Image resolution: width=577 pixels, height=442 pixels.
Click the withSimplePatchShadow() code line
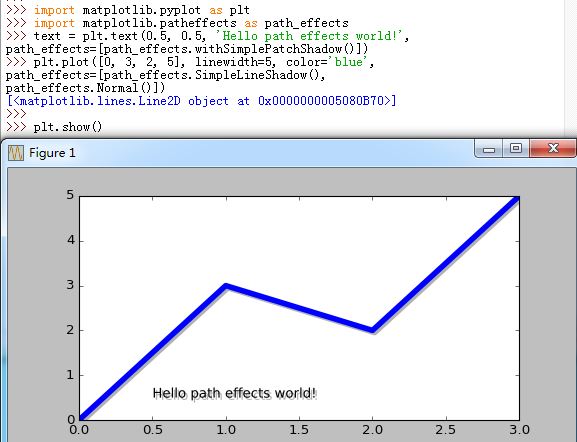(187, 49)
